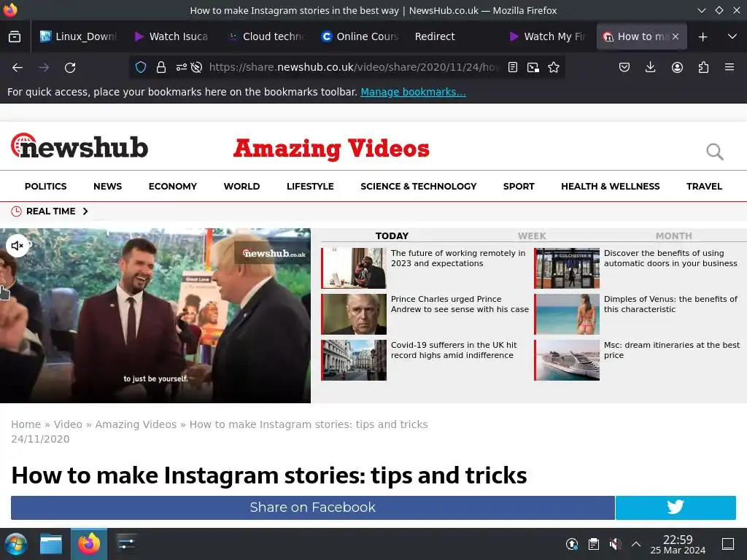Screen dimensions: 747x560
Task: Unmute the video with speaker toggle
Action: [18, 246]
